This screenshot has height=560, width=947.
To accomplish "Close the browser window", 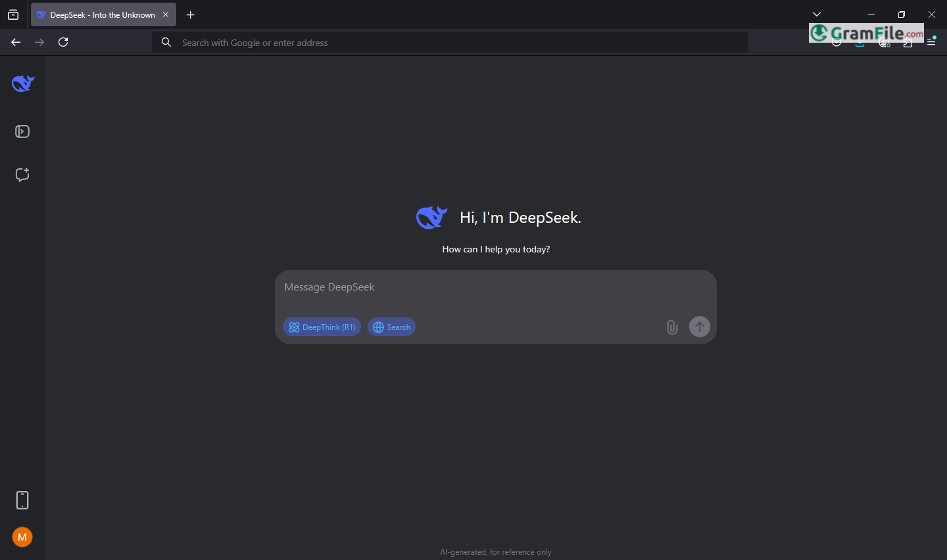I will click(932, 14).
